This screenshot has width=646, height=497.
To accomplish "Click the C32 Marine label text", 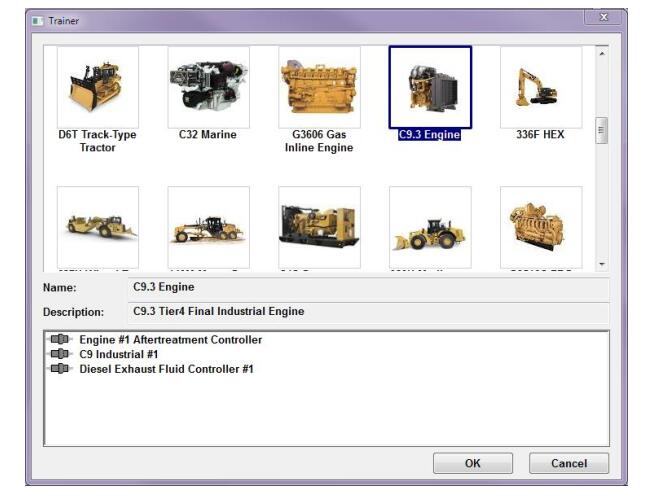I will coord(208,134).
